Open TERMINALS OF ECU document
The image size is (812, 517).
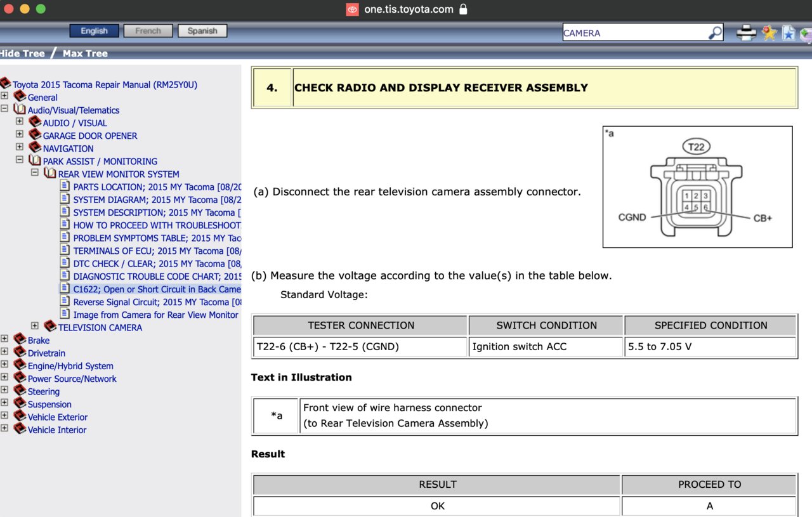coord(157,251)
